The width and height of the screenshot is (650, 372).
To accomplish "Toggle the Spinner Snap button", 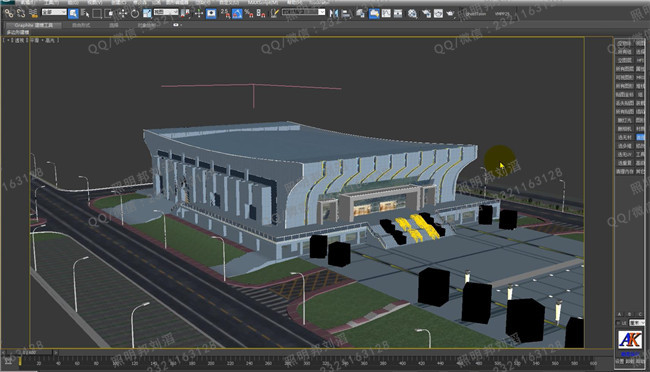I will point(261,13).
